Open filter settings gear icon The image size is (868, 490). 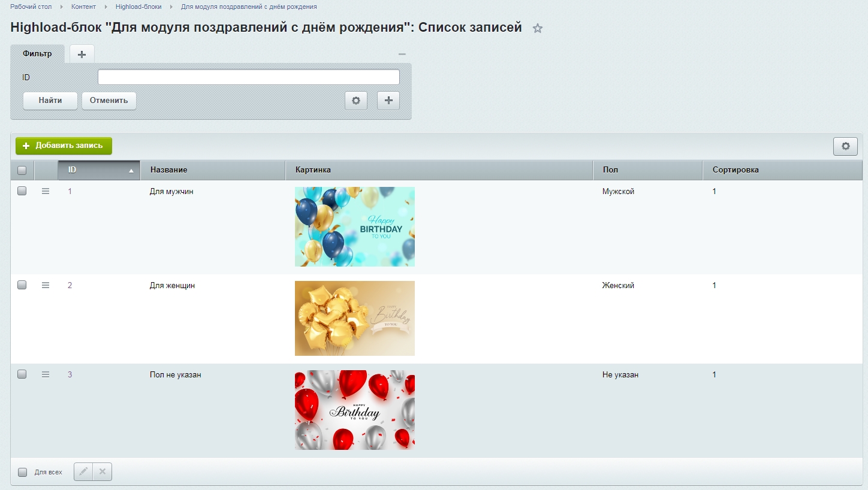[x=355, y=101]
